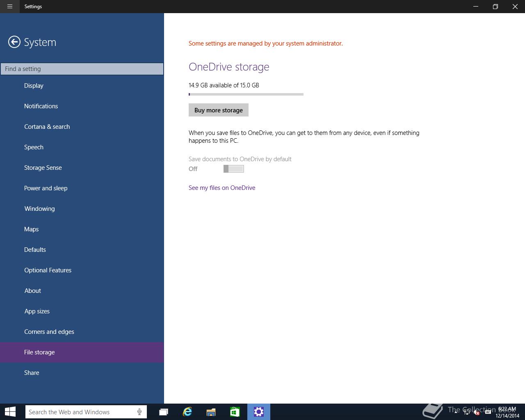Go back using the System back arrow
This screenshot has width=525, height=420.
click(x=14, y=42)
